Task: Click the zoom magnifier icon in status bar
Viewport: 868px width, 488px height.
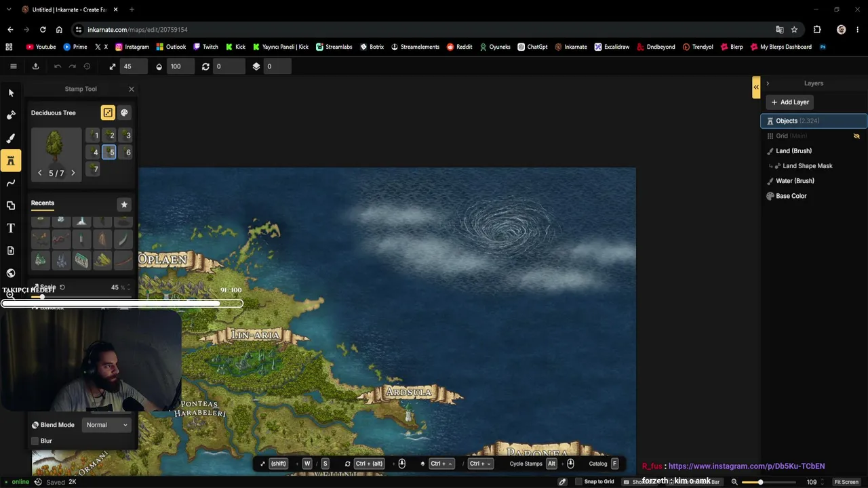Action: pyautogui.click(x=734, y=482)
